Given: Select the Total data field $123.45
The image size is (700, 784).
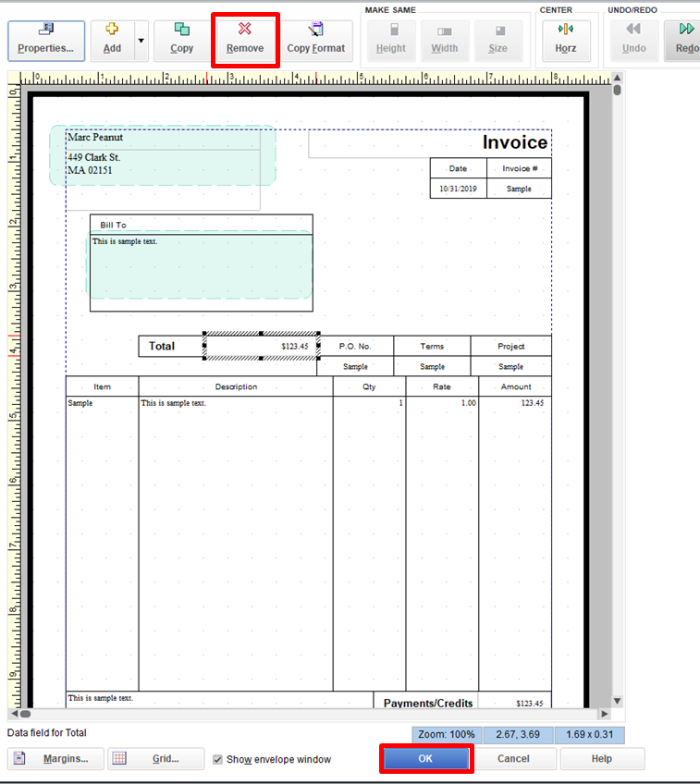Looking at the screenshot, I should click(261, 346).
